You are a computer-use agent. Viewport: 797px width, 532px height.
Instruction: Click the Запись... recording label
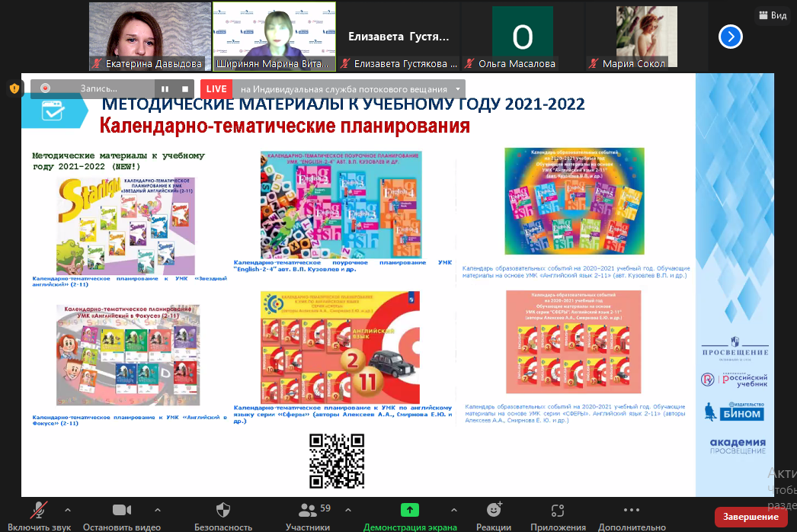pos(98,88)
